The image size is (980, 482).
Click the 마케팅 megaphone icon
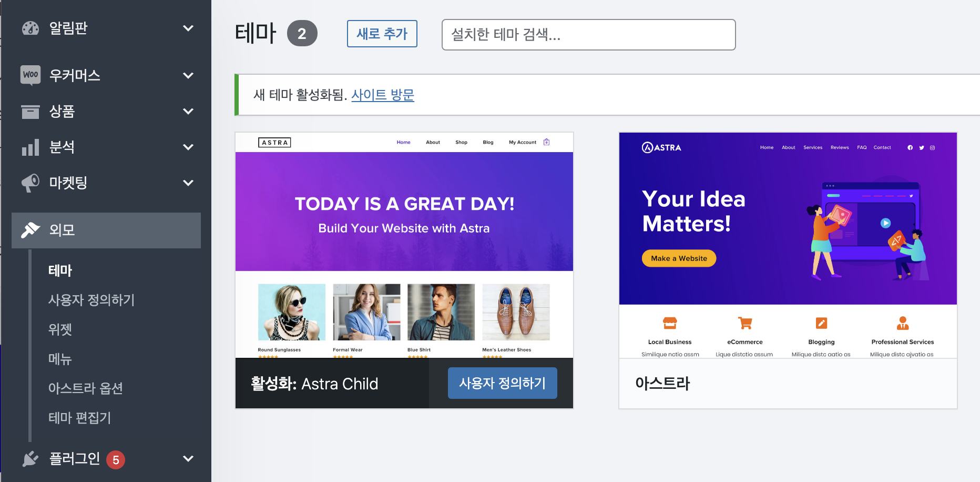coord(30,183)
